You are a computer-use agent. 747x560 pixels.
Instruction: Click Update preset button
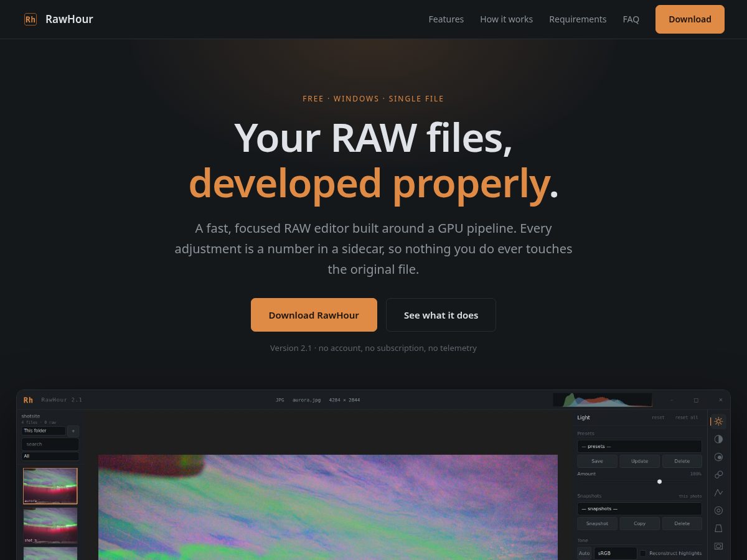tap(639, 461)
